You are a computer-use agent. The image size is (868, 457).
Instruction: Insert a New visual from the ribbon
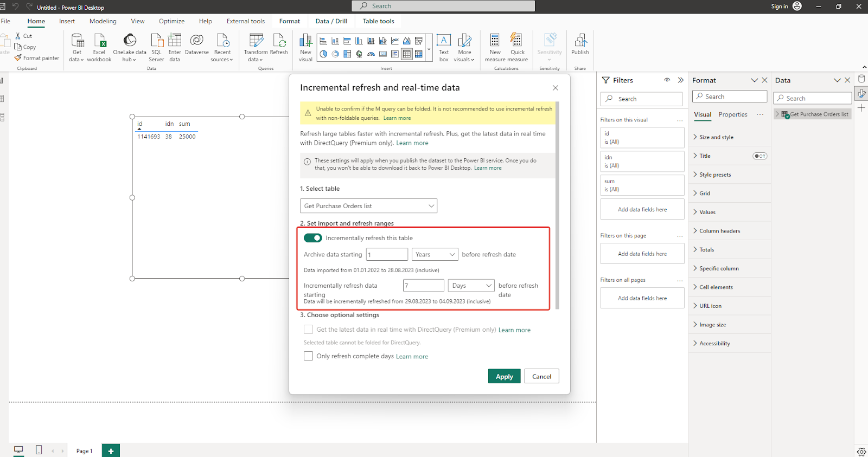305,47
